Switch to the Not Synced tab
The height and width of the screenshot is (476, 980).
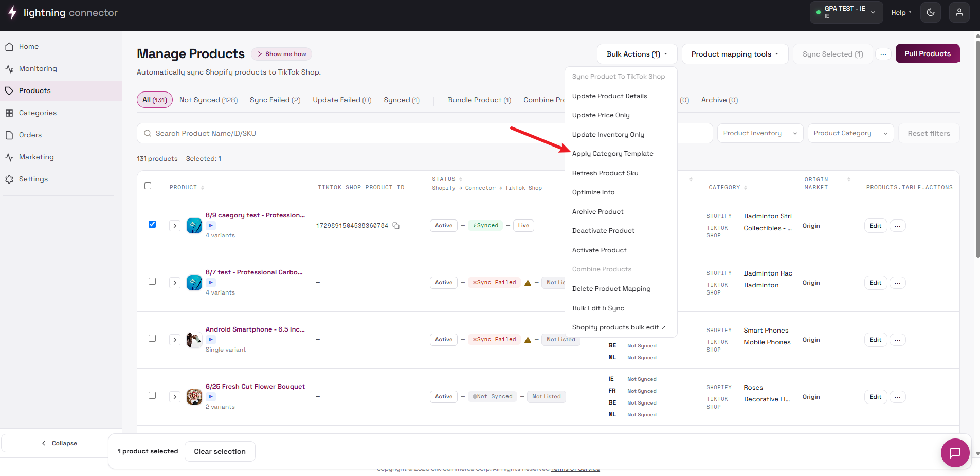click(208, 100)
